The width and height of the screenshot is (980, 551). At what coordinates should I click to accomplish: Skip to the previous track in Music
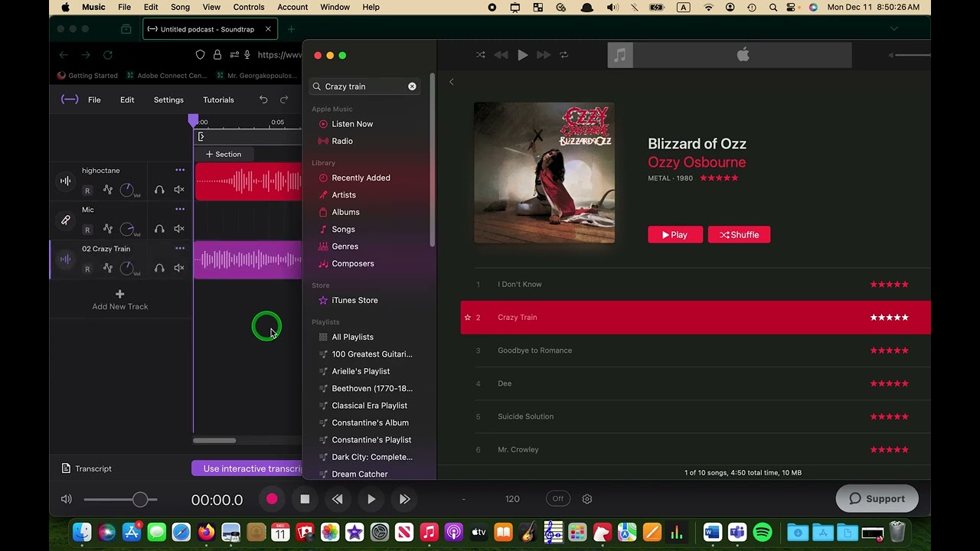[x=501, y=55]
